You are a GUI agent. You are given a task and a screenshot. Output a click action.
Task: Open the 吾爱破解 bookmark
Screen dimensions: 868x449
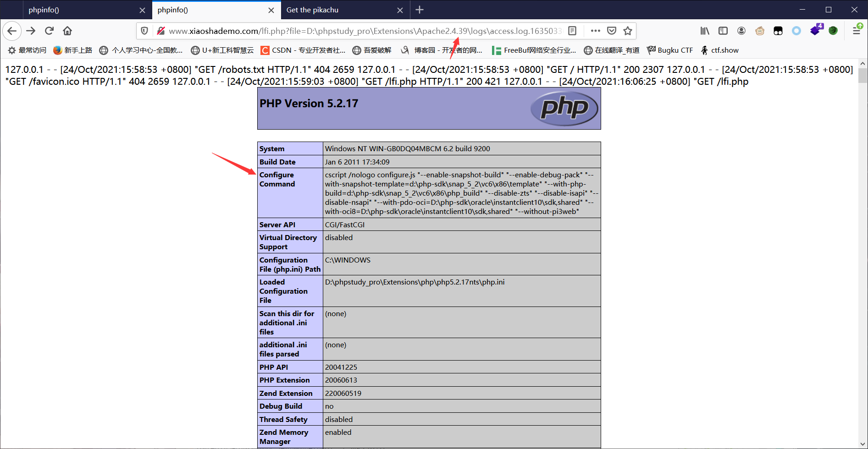pyautogui.click(x=372, y=50)
